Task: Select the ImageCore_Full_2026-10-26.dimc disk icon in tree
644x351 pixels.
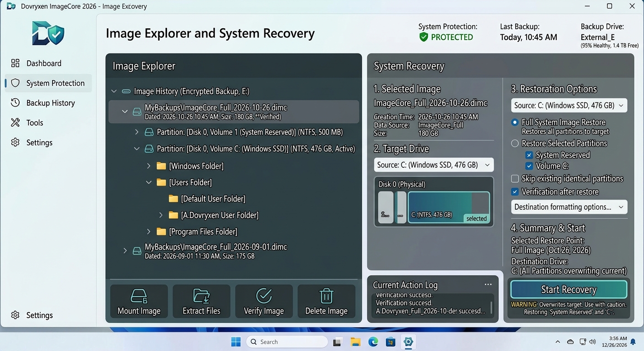Action: point(137,112)
